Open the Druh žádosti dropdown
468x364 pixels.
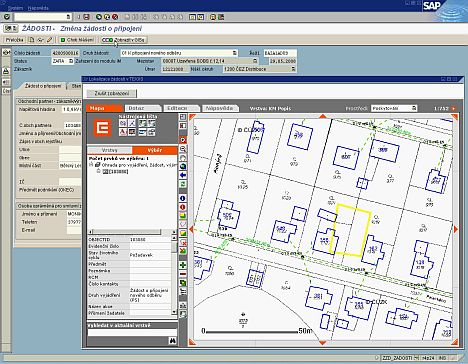coord(235,53)
